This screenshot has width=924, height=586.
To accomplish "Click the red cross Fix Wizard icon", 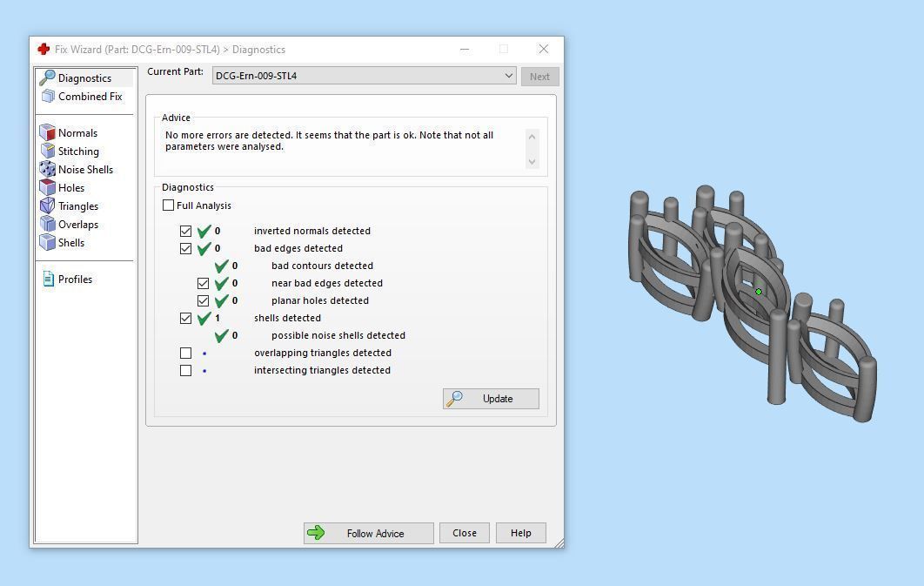I will click(x=44, y=49).
